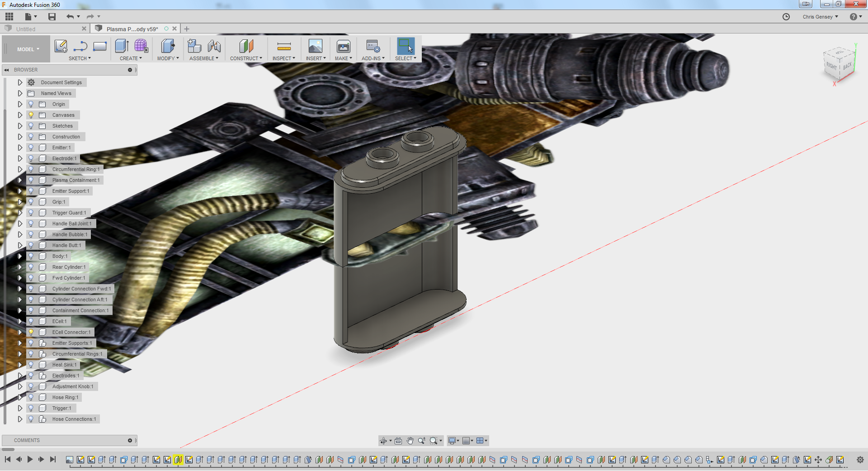Click the Construct plane icon
This screenshot has width=868, height=471.
coord(246,46)
